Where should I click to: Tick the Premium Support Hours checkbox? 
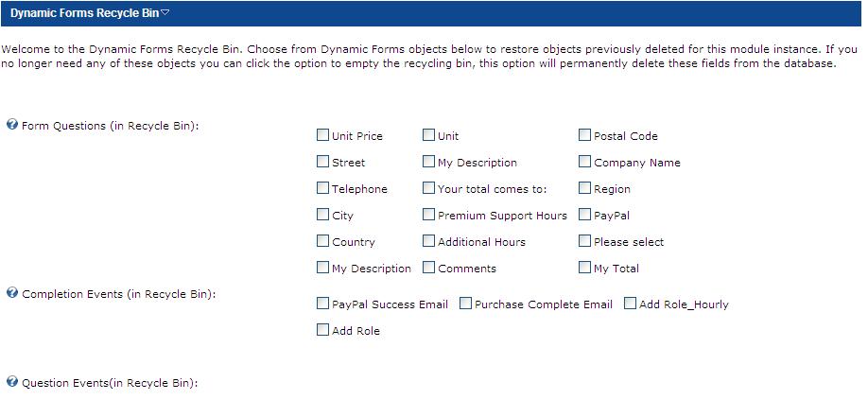click(x=428, y=215)
